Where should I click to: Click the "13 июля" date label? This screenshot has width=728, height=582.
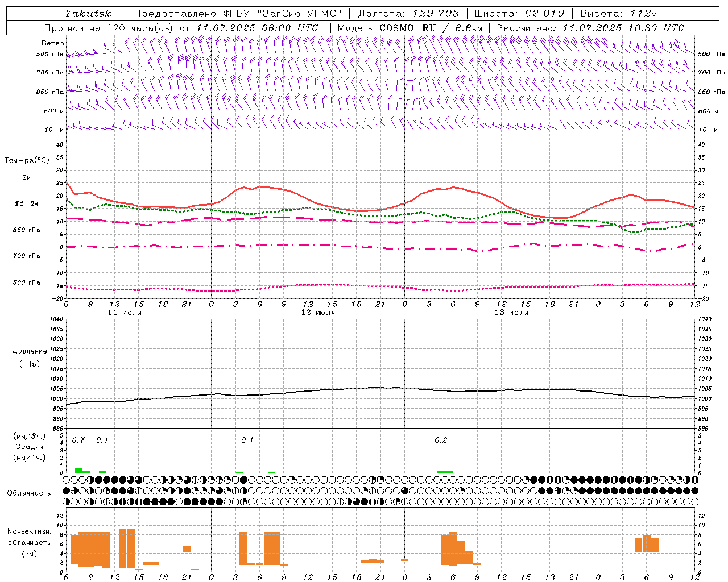[511, 313]
